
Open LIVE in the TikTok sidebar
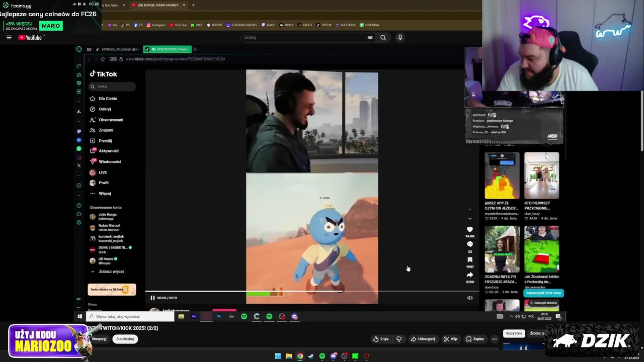pos(99,172)
